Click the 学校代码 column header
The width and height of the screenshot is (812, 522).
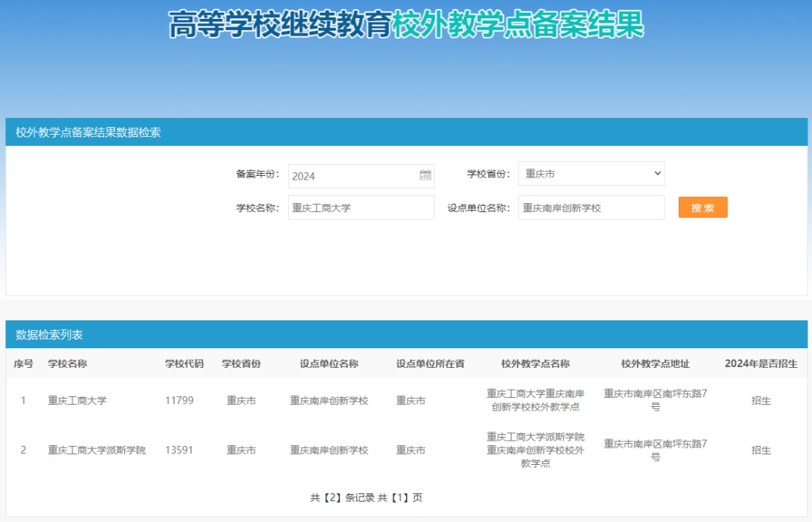click(x=184, y=364)
